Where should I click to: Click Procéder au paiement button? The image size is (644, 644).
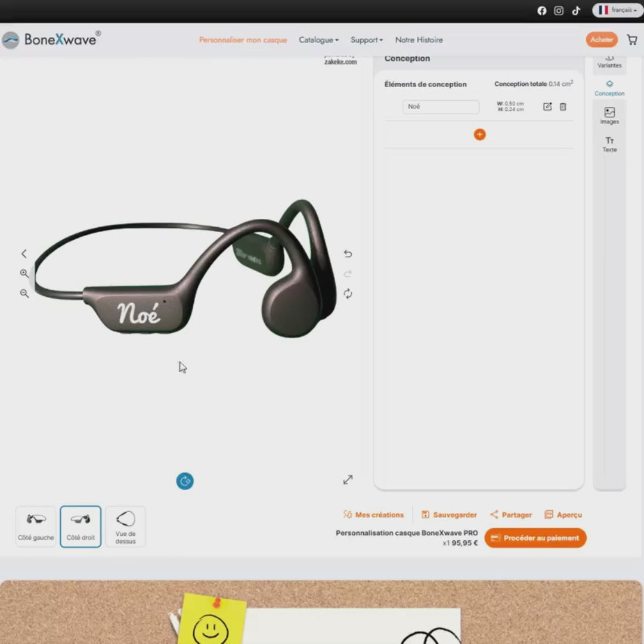pos(535,538)
